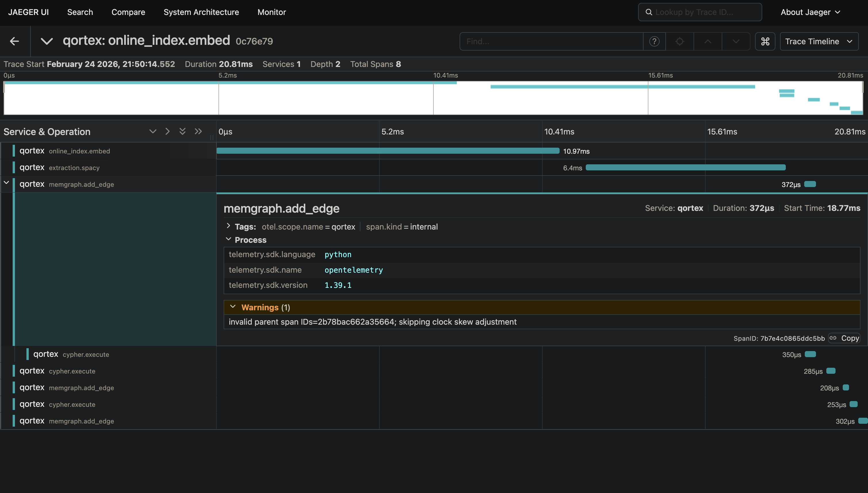Click the python sdk language value
868x493 pixels.
338,254
